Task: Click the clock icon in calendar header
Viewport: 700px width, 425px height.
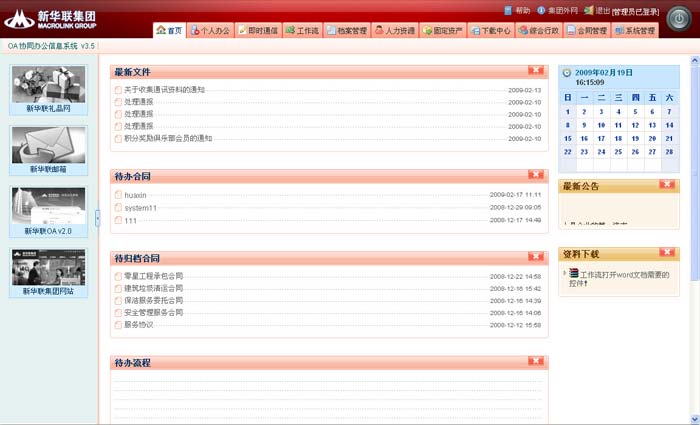Action: 567,73
